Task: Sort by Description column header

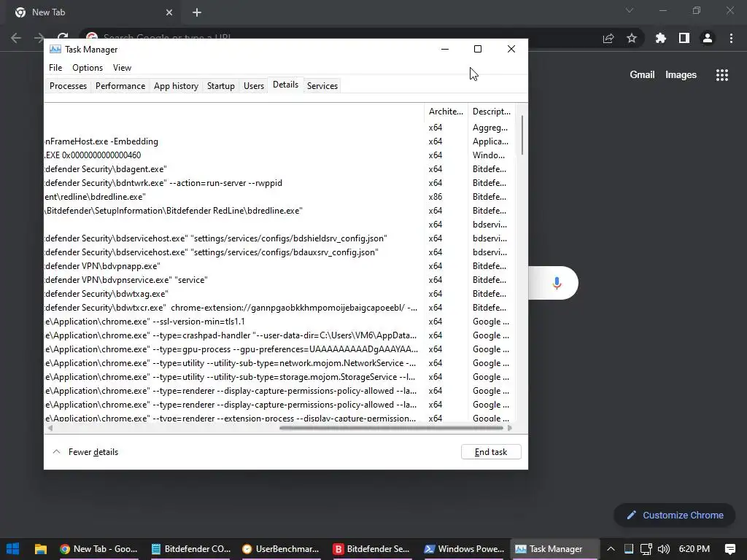Action: click(492, 112)
